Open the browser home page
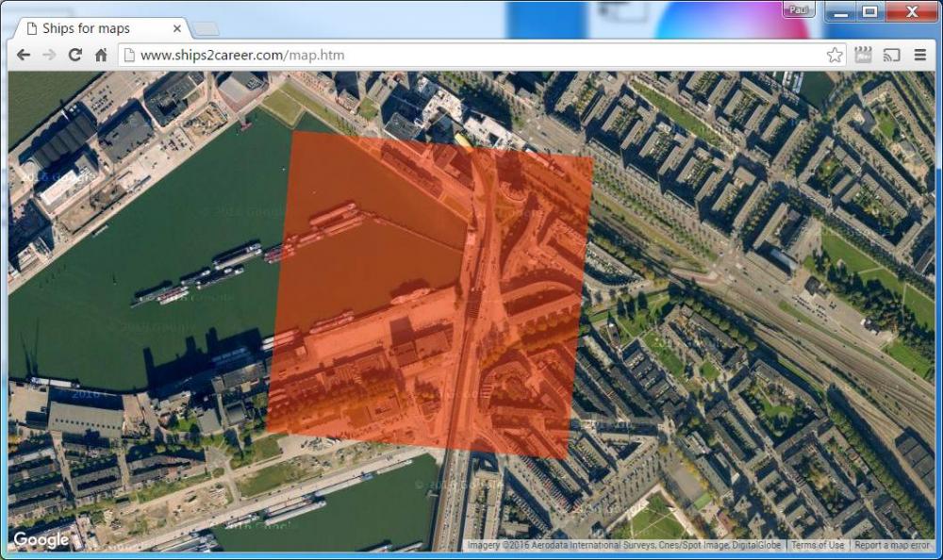 click(x=101, y=55)
